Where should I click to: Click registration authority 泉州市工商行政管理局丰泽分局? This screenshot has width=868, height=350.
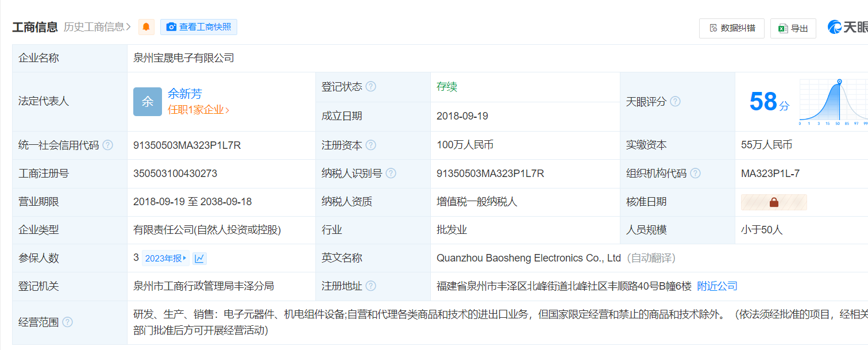[x=204, y=286]
